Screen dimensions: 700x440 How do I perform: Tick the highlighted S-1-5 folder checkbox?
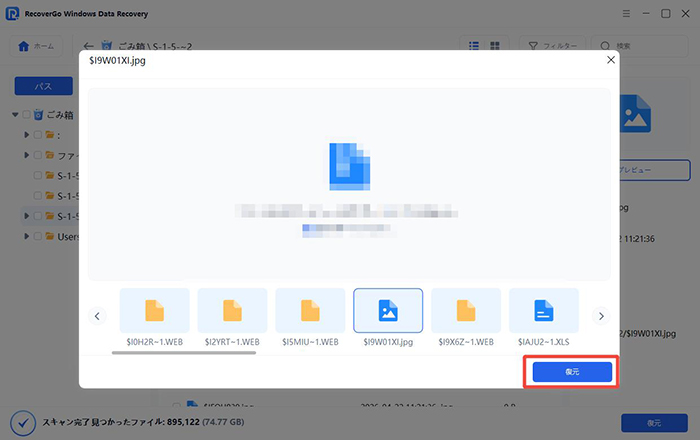[38, 216]
